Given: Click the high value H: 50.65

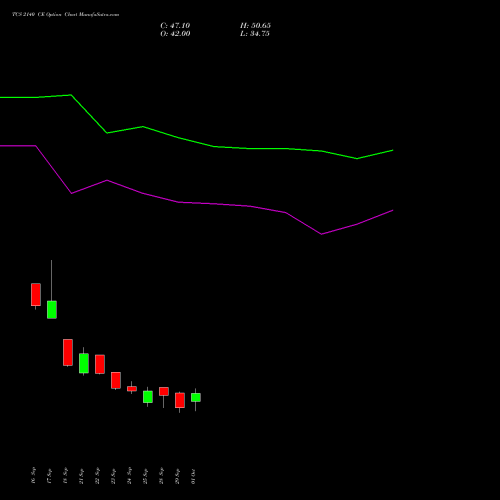Looking at the screenshot, I should point(255,26).
